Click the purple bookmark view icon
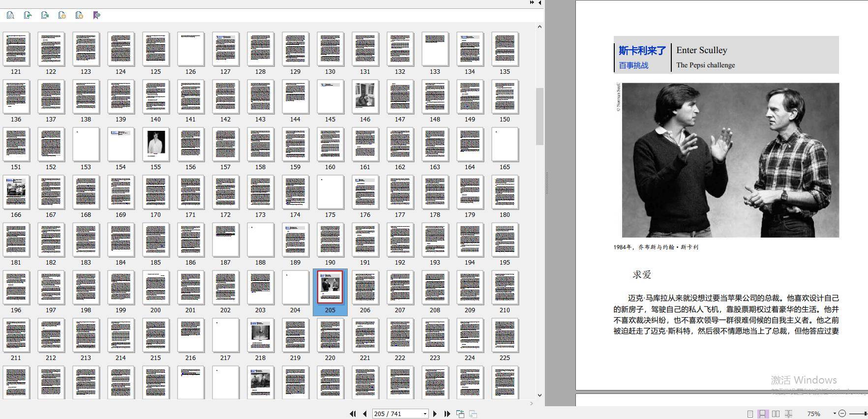The height and width of the screenshot is (419, 868). (x=96, y=15)
